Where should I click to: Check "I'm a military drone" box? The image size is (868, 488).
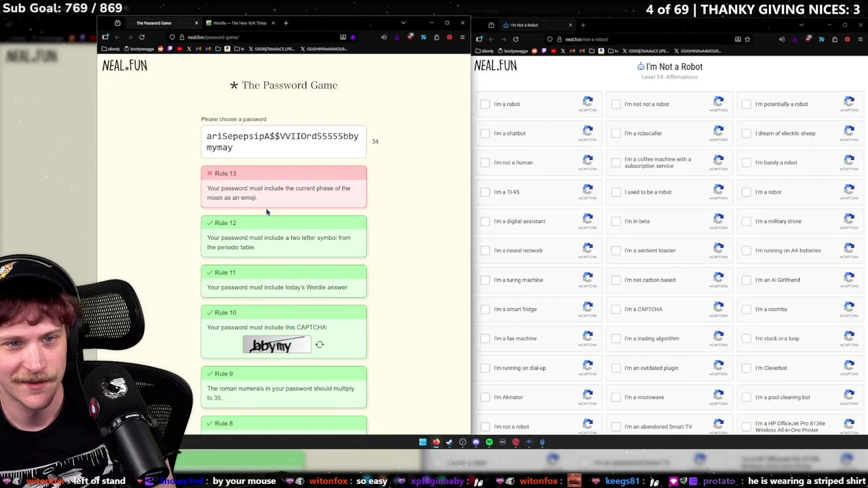coord(746,221)
